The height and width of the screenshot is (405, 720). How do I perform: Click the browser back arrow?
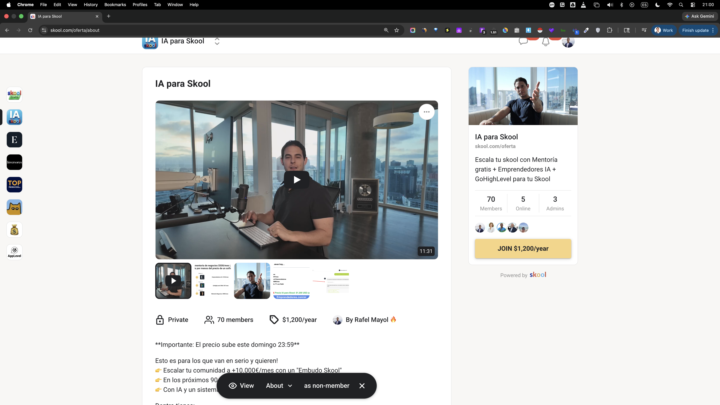[7, 30]
